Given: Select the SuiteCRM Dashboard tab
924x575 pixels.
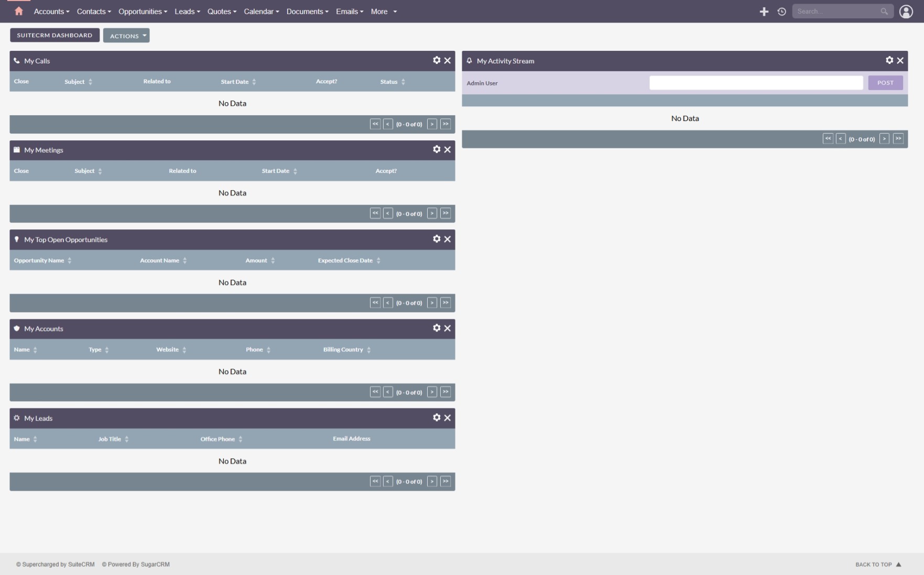Looking at the screenshot, I should (x=55, y=35).
